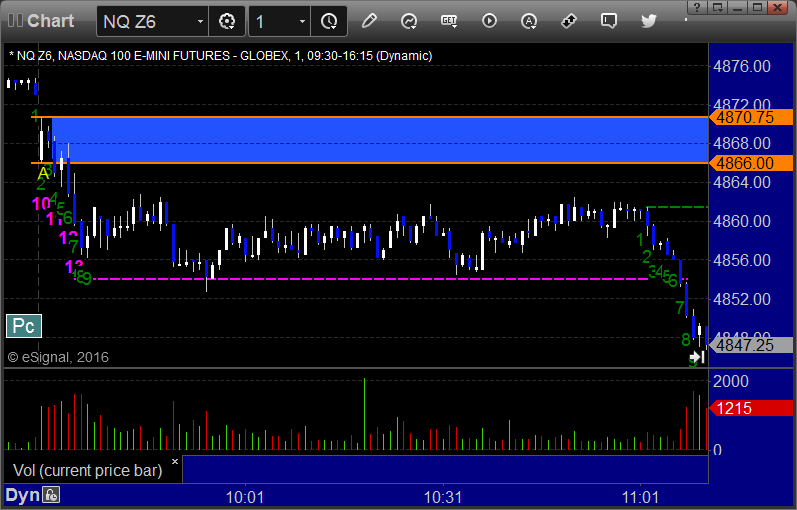Screen dimensions: 797x510
Task: Click the Pc previous close button
Action: (24, 326)
